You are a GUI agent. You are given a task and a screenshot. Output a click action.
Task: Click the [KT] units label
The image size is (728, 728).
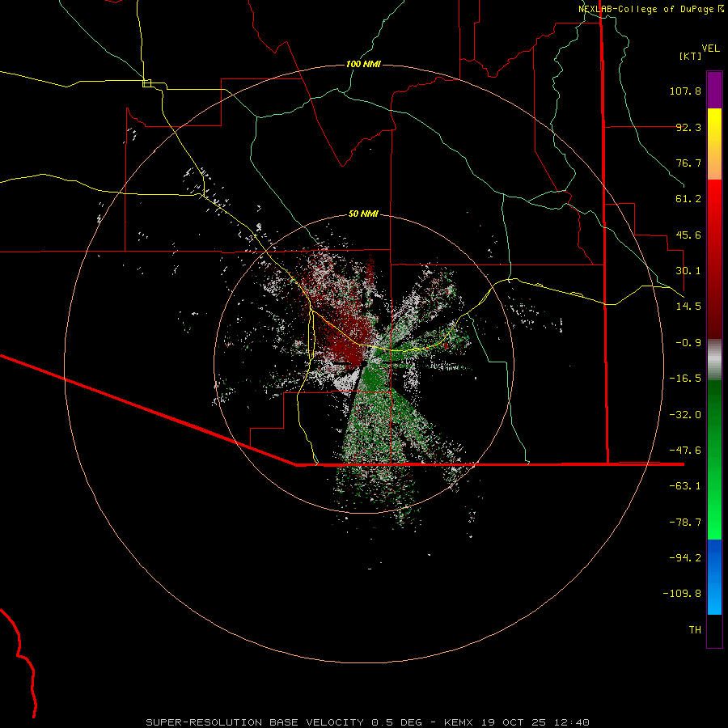click(691, 56)
